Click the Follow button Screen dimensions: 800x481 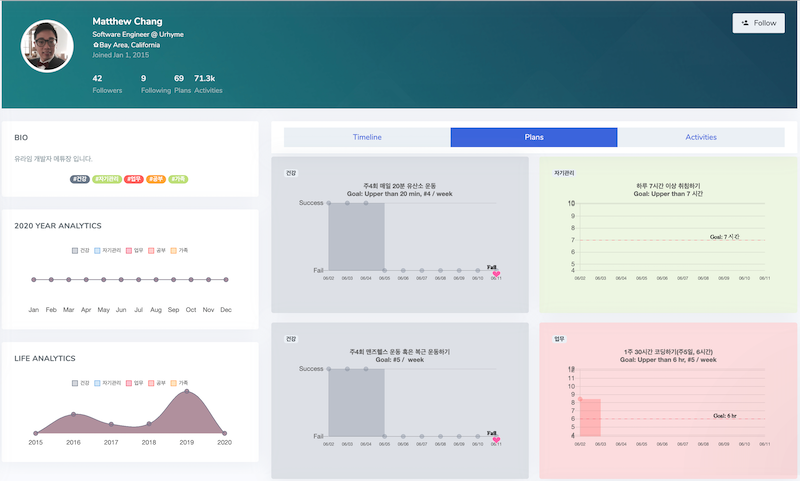tap(759, 23)
